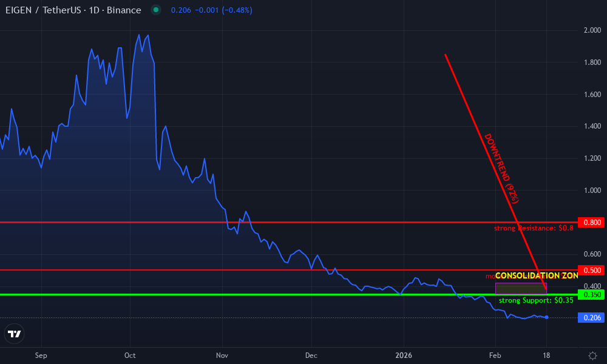Click the red 0.800 price label
Viewport: 607px width, 364px height.
pyautogui.click(x=591, y=222)
